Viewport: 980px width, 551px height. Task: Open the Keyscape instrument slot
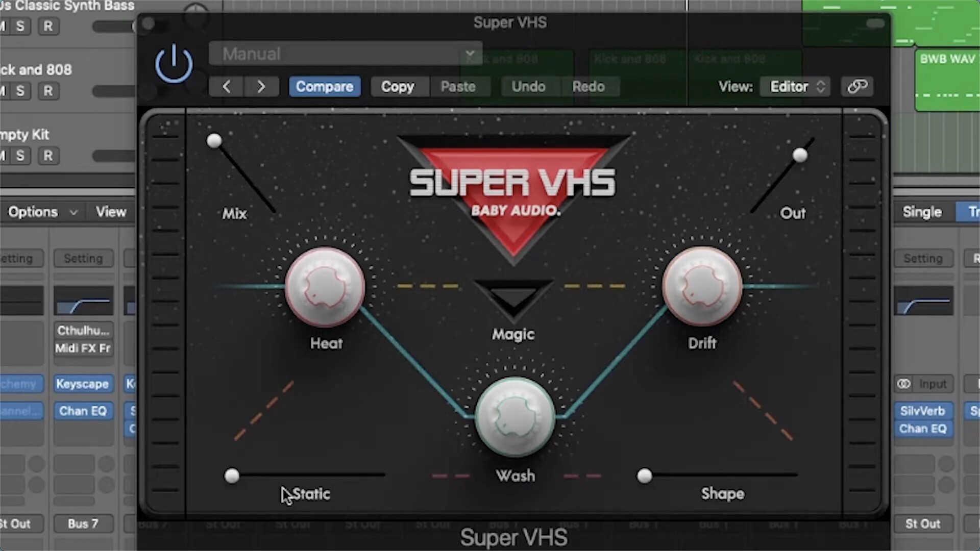83,384
